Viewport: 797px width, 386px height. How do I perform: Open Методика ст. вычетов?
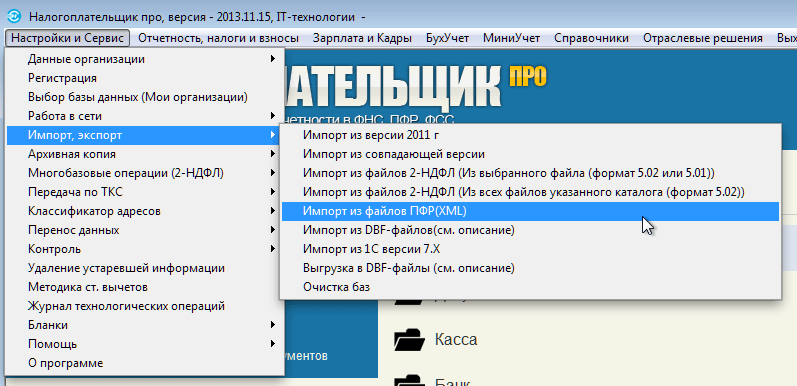pos(144,287)
